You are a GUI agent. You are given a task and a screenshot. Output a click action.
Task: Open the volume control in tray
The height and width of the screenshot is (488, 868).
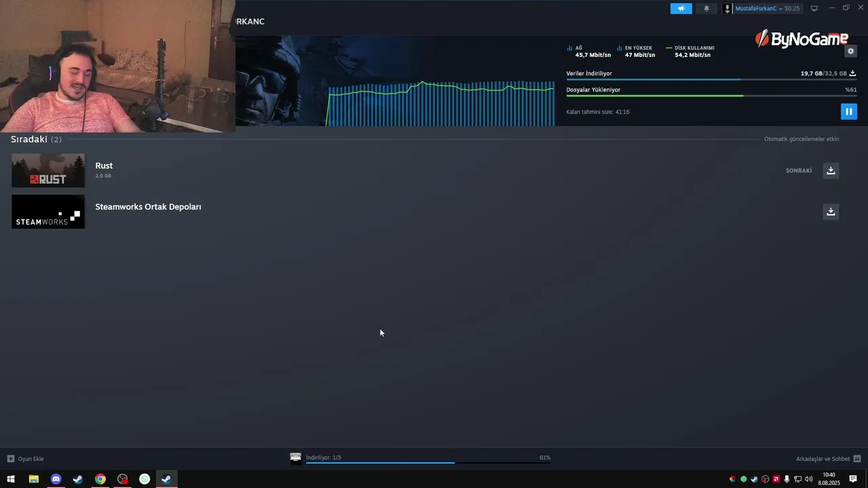(808, 479)
